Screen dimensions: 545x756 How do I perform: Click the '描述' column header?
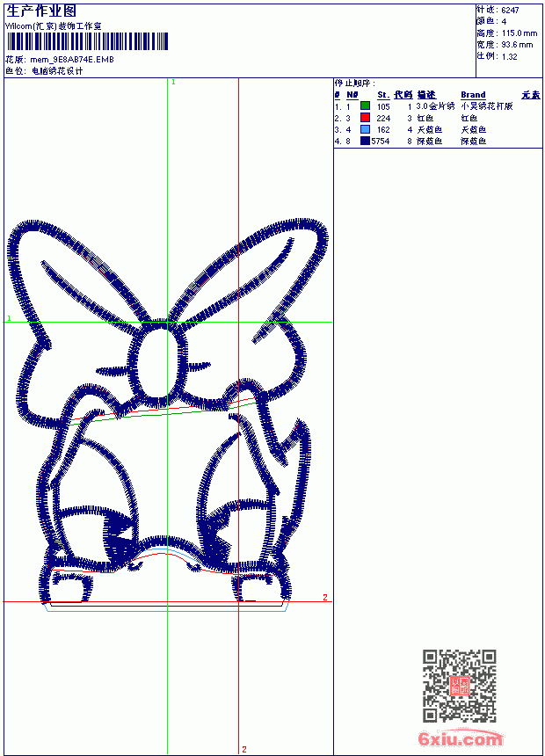426,95
